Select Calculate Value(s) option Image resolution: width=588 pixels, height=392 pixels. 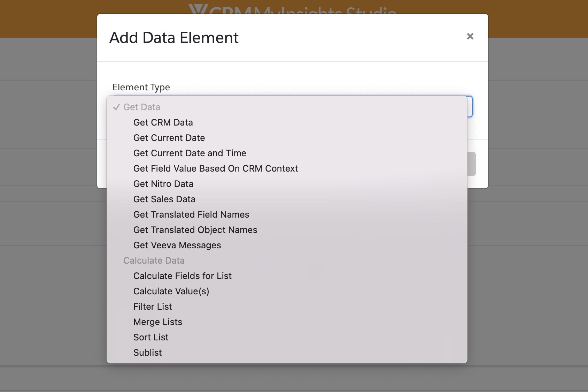[171, 291]
